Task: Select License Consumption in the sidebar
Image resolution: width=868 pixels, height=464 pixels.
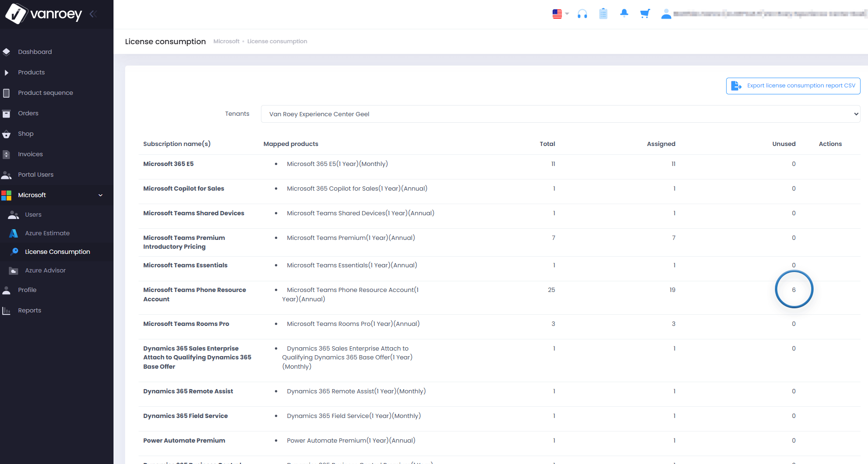Action: click(x=58, y=252)
